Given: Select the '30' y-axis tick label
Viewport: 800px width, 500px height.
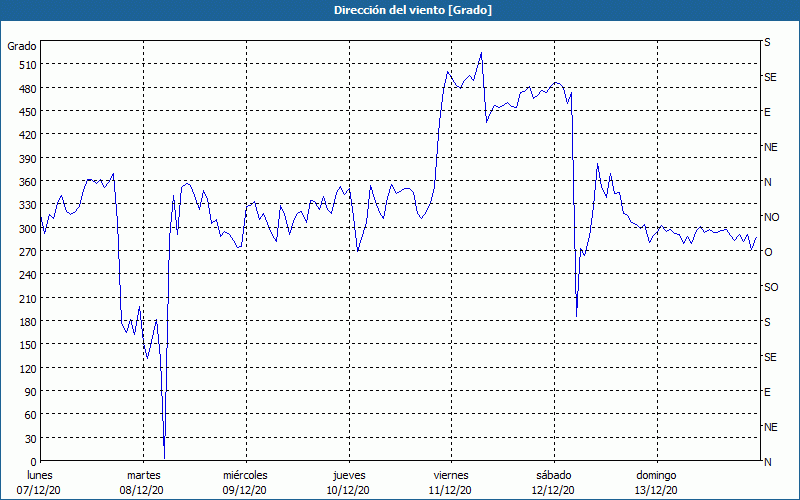Looking at the screenshot, I should (x=31, y=438).
